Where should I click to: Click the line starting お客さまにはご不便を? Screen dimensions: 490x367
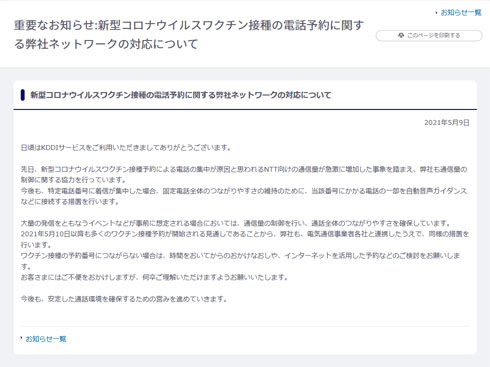pyautogui.click(x=154, y=277)
